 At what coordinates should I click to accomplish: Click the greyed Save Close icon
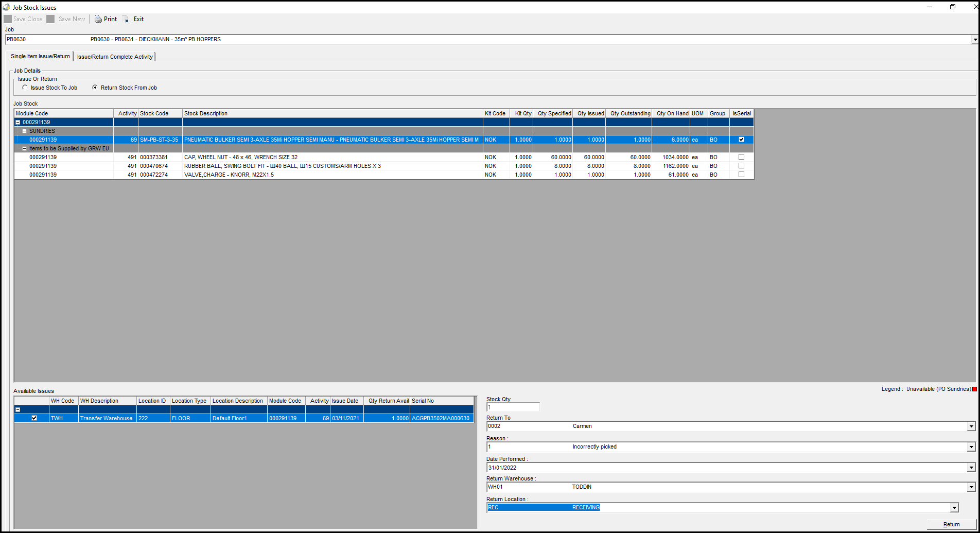[x=8, y=19]
